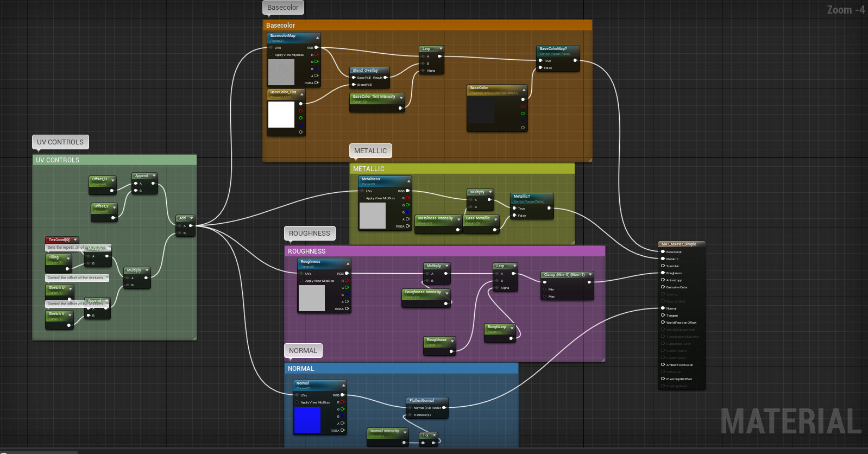868x454 pixels.
Task: Click Specular input pin on MAT_Master_Simple
Action: (x=663, y=266)
